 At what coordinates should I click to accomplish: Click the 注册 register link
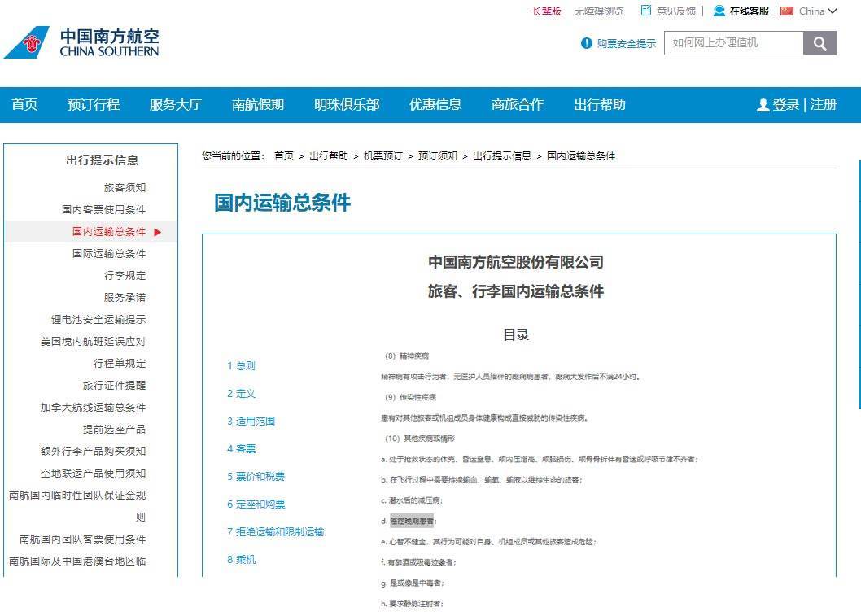tap(824, 105)
